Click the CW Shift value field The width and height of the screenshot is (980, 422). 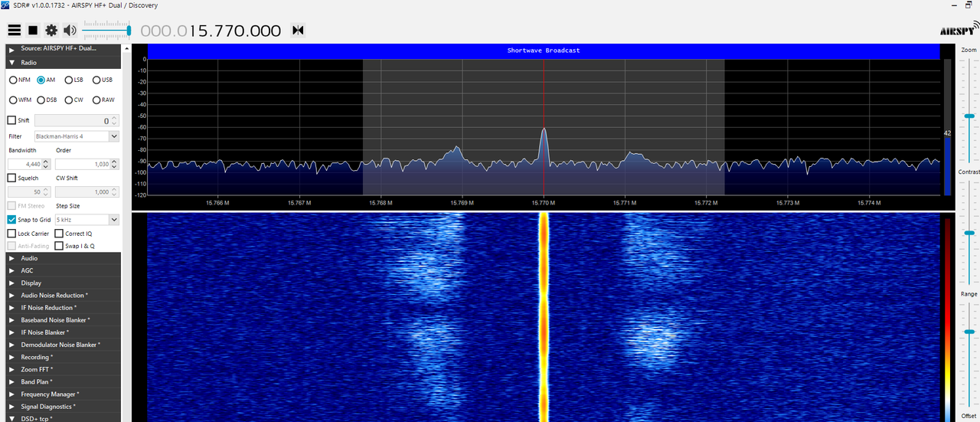coord(87,192)
